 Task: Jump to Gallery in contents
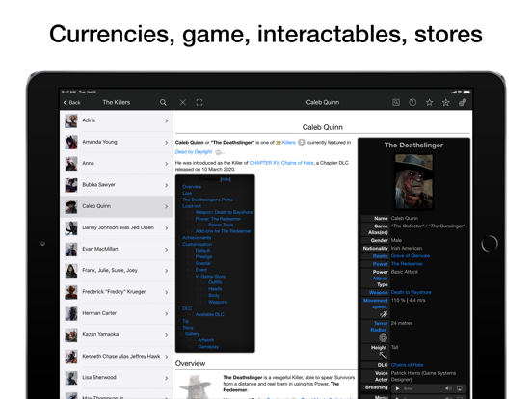(192, 333)
